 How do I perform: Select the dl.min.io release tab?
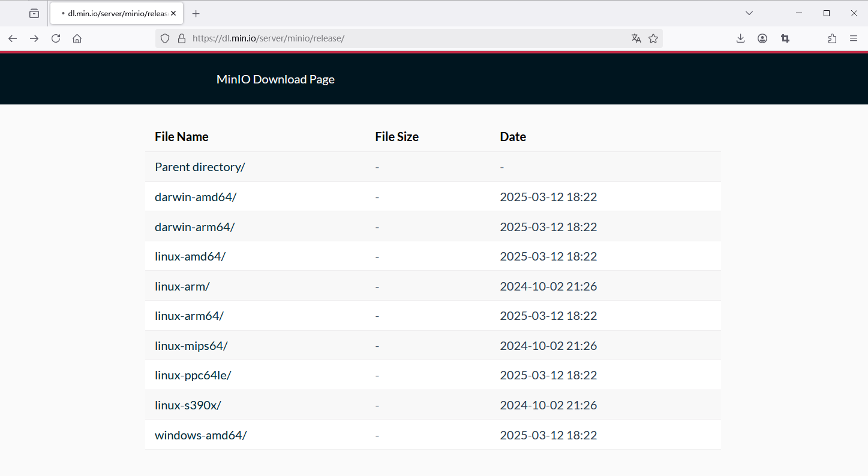(x=116, y=13)
